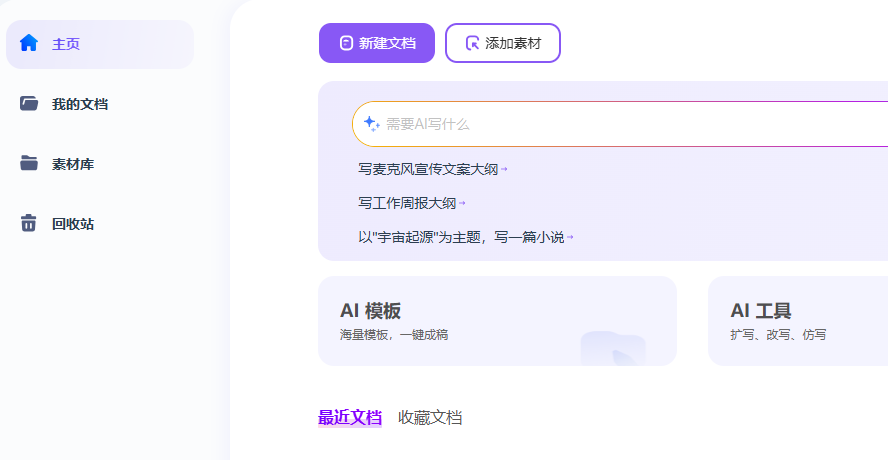Image resolution: width=888 pixels, height=460 pixels.
Task: Open the AI 模板 card
Action: pyautogui.click(x=497, y=321)
